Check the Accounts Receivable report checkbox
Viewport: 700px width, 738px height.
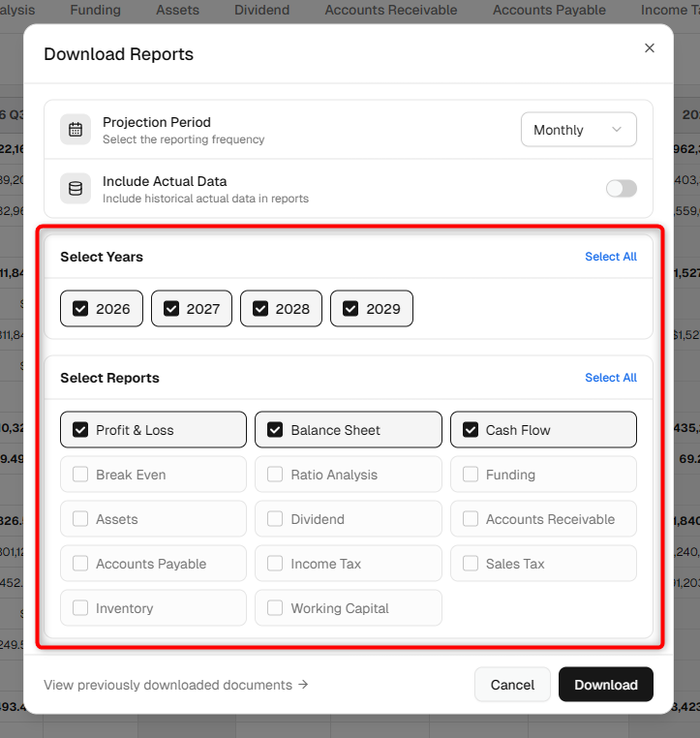click(x=471, y=519)
